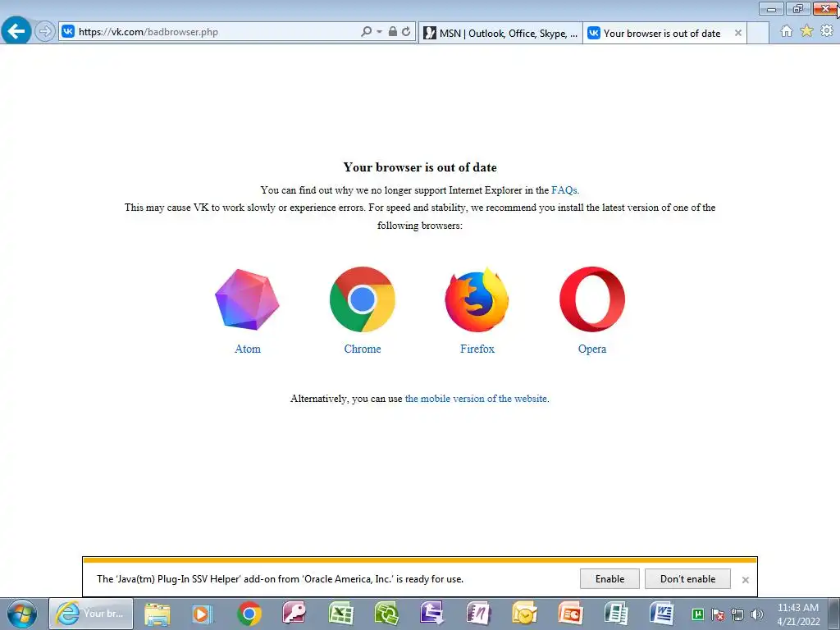The width and height of the screenshot is (840, 630).
Task: Click the browser Forward arrow button
Action: 45,32
